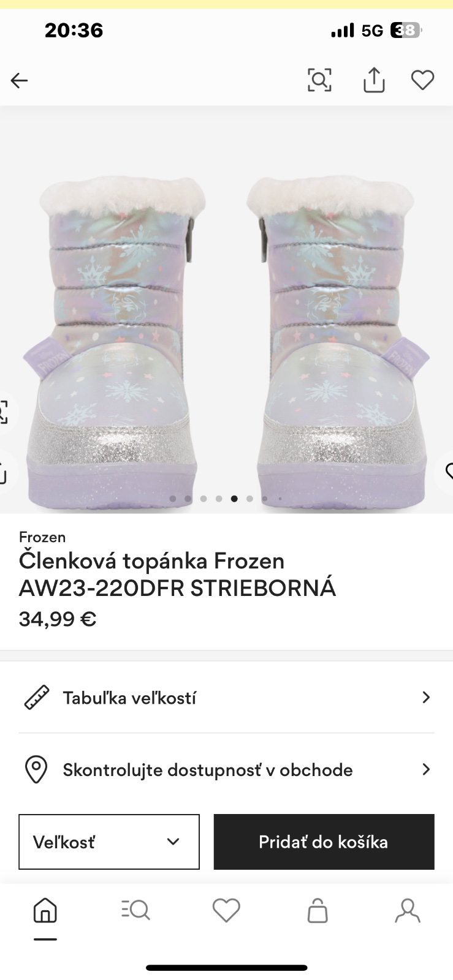Expand Tabuľka veľkostí chevron
This screenshot has height=980, width=453.
click(426, 698)
